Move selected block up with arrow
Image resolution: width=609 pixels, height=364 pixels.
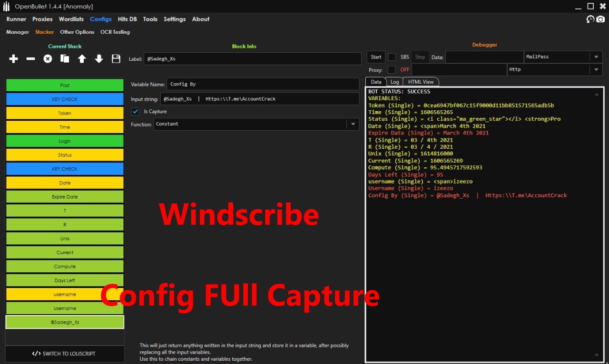(x=82, y=58)
